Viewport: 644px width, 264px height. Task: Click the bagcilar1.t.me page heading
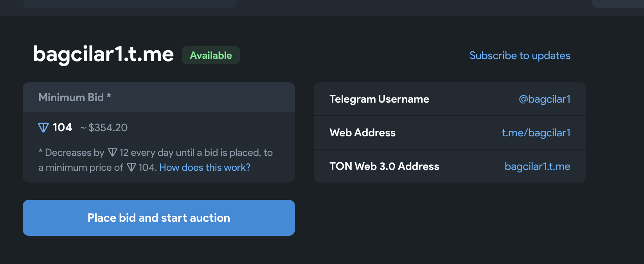pos(103,54)
